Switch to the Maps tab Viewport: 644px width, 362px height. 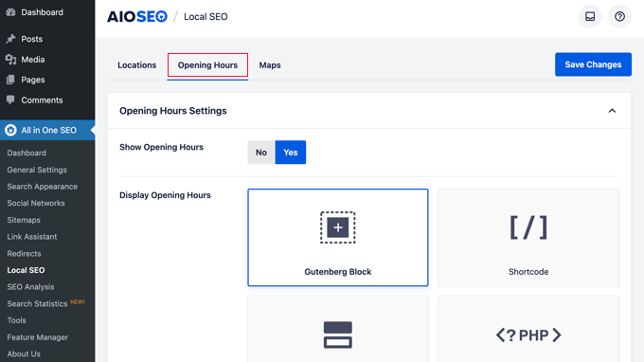pyautogui.click(x=270, y=65)
